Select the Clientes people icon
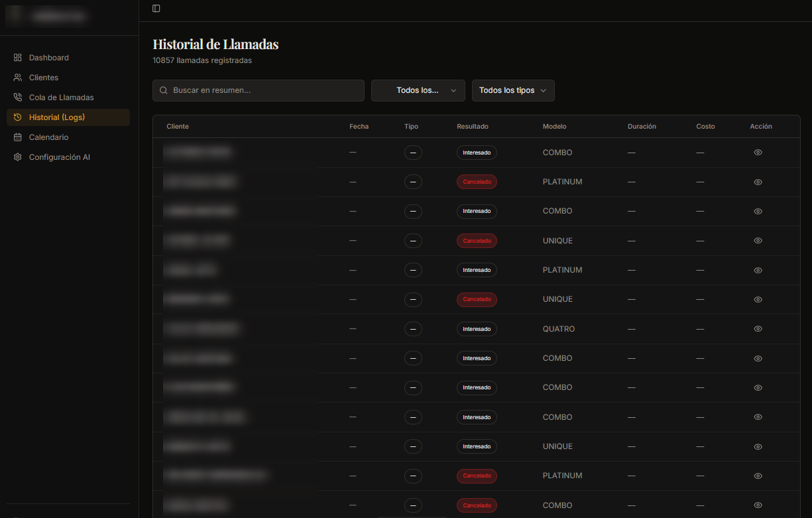This screenshot has height=518, width=812. click(x=18, y=78)
